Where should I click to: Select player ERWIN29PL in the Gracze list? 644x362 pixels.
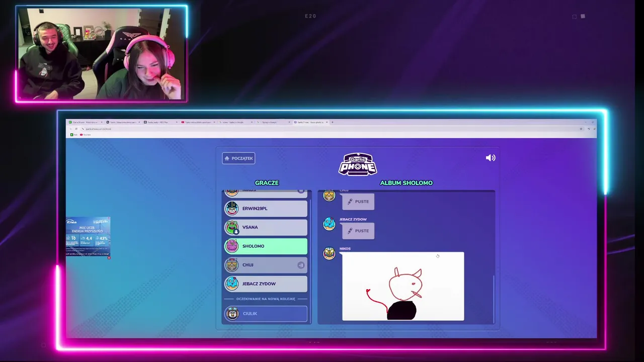pos(266,208)
